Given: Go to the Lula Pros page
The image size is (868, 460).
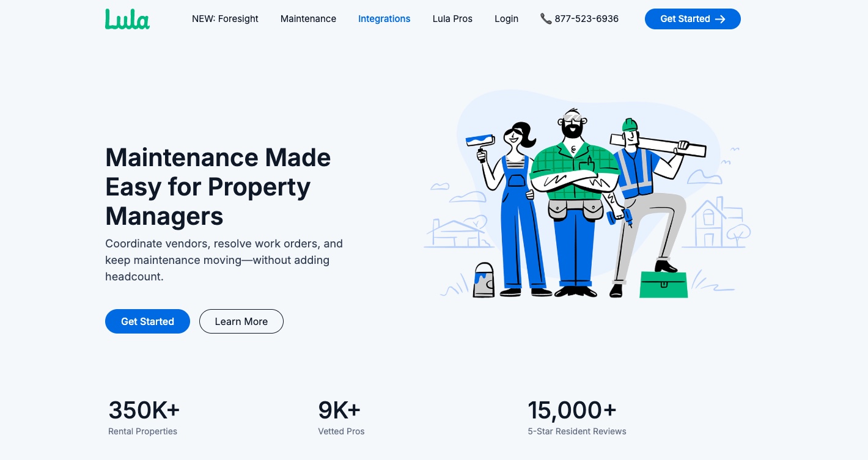Looking at the screenshot, I should click(x=452, y=19).
